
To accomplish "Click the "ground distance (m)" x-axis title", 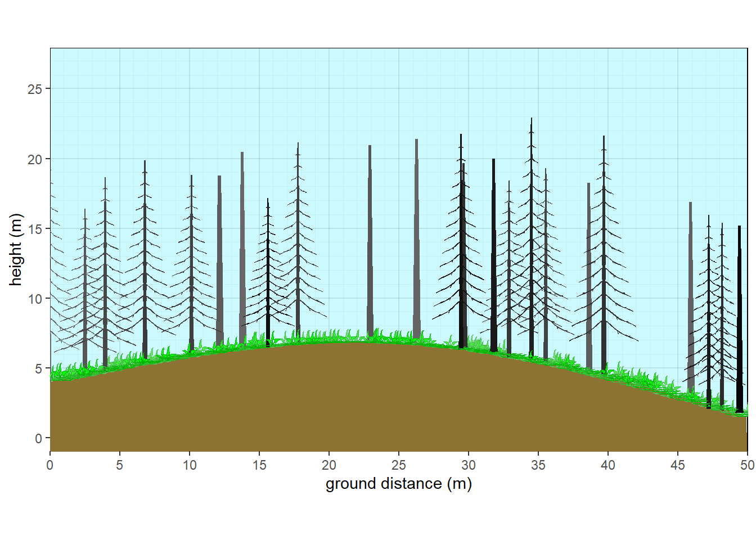I will [398, 484].
